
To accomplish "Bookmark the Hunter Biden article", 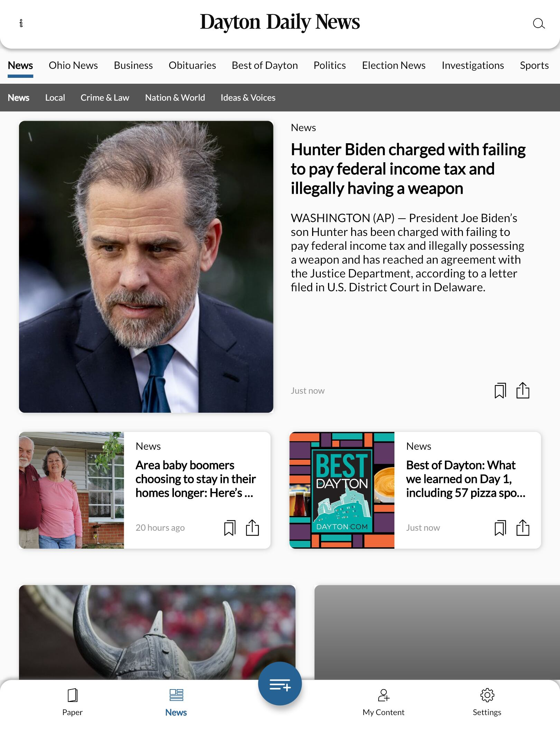I will pos(500,391).
